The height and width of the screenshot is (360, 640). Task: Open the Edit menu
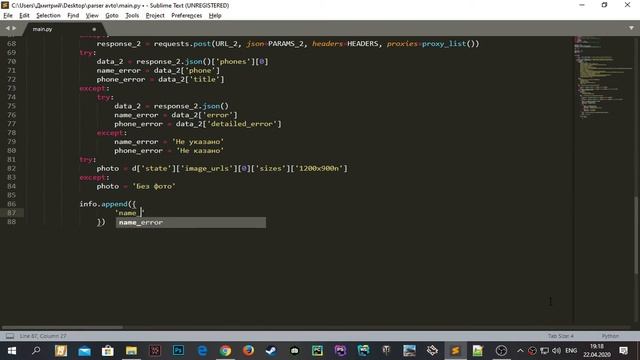[x=24, y=16]
